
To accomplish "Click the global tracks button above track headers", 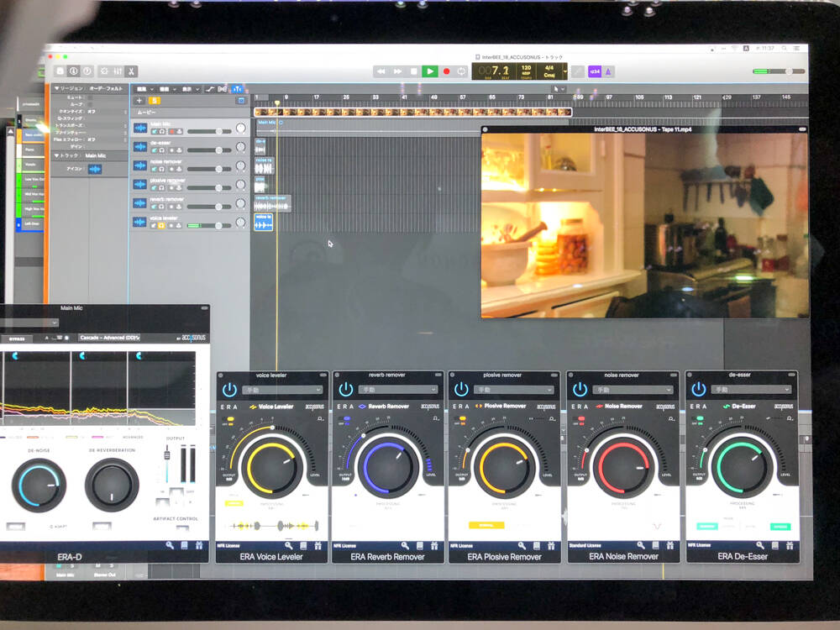I will (x=241, y=101).
